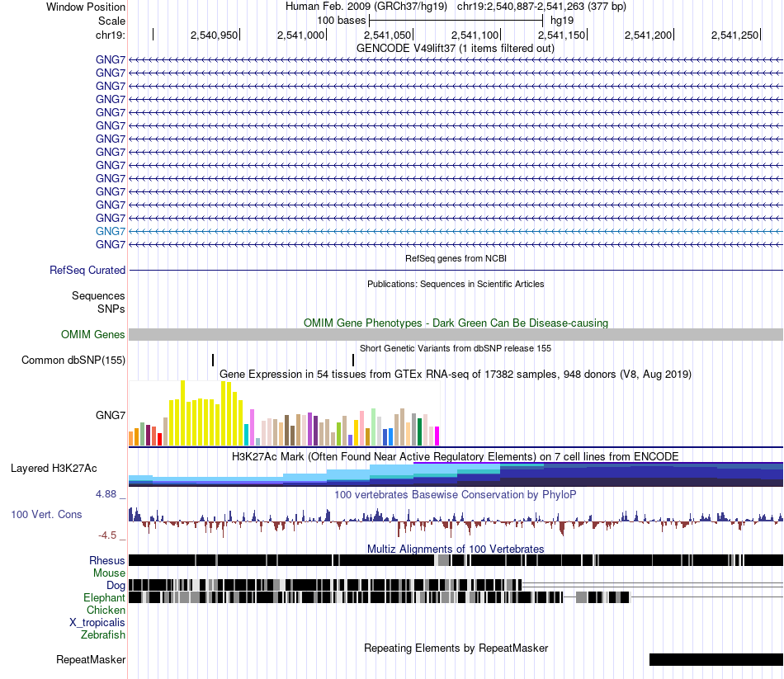784x679 pixels.
Task: Open the 100 vertebrates PhyloP conservation title
Action: click(x=456, y=494)
